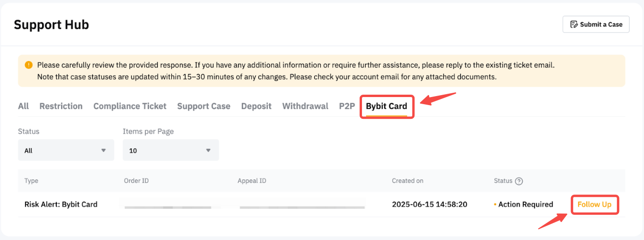The image size is (644, 240).
Task: Click the Status help question mark icon
Action: [x=519, y=181]
